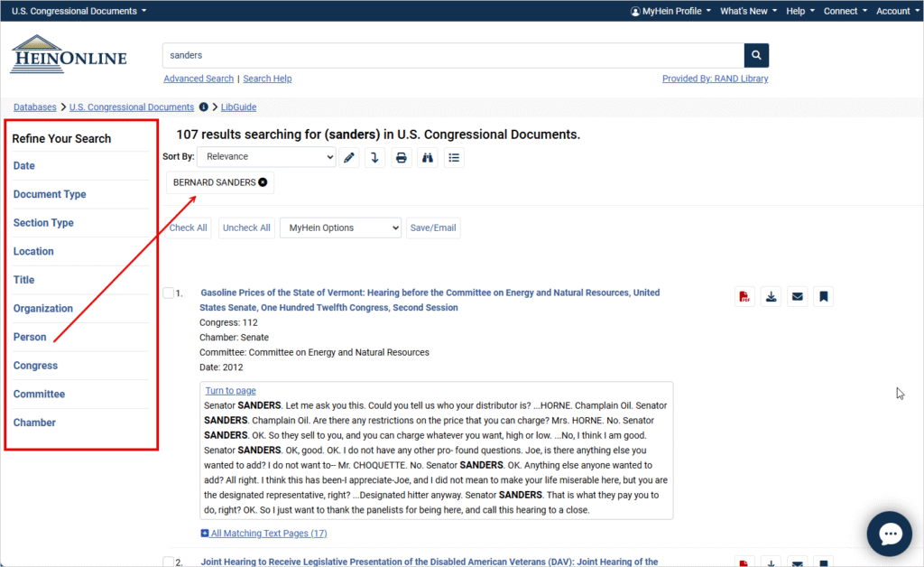Open the Connect menu
Image resolution: width=924 pixels, height=567 pixels.
pos(845,11)
